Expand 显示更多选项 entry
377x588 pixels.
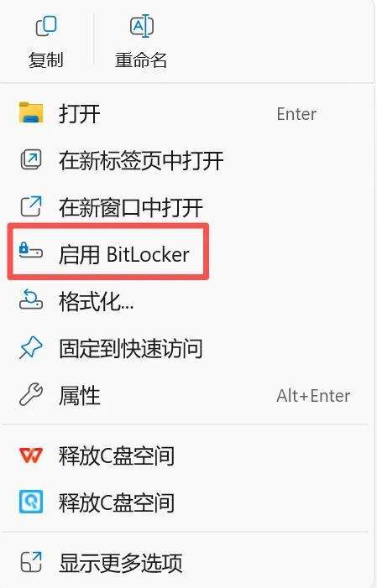click(188, 563)
